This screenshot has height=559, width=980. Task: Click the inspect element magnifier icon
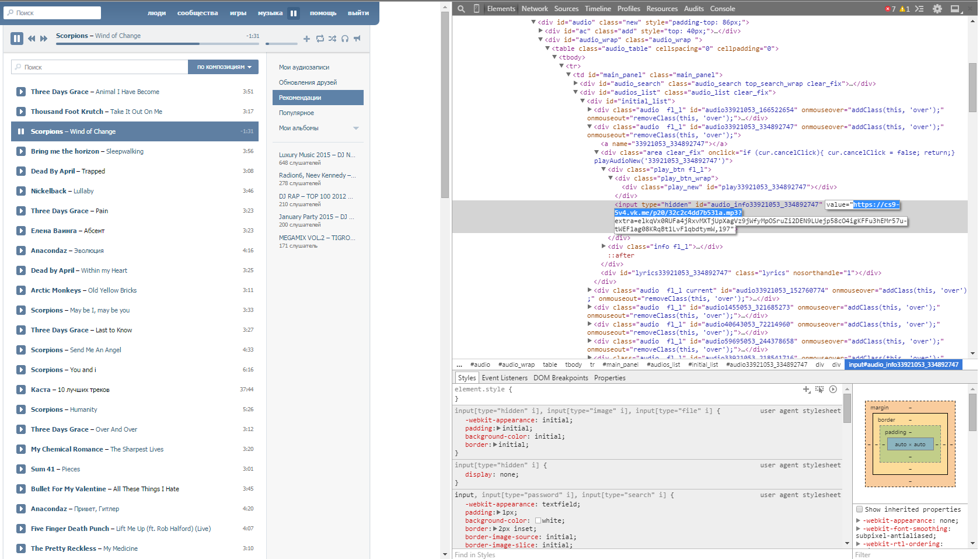pyautogui.click(x=461, y=9)
